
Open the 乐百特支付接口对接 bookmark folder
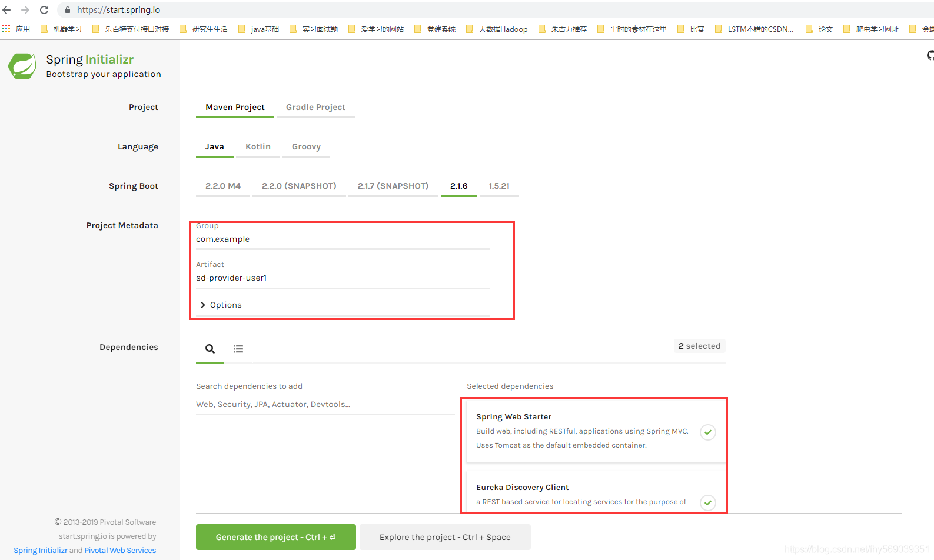click(131, 29)
